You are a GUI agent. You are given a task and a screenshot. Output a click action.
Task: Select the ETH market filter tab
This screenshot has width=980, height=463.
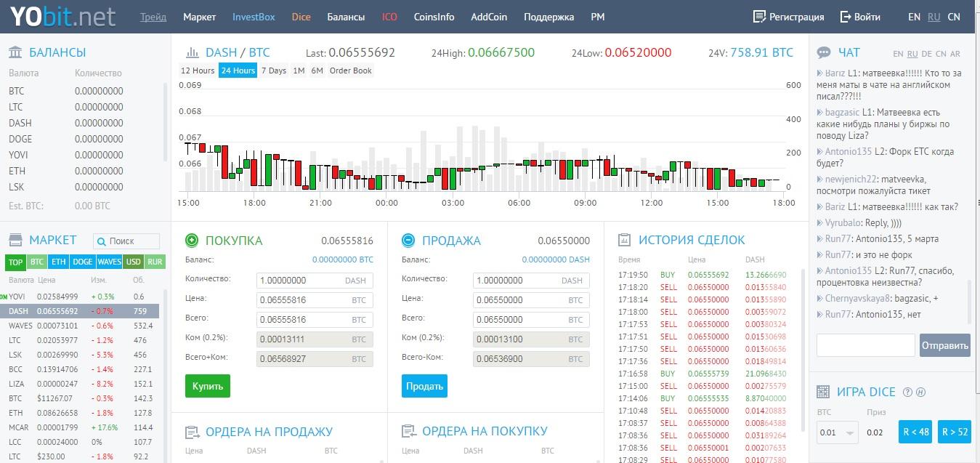59,262
